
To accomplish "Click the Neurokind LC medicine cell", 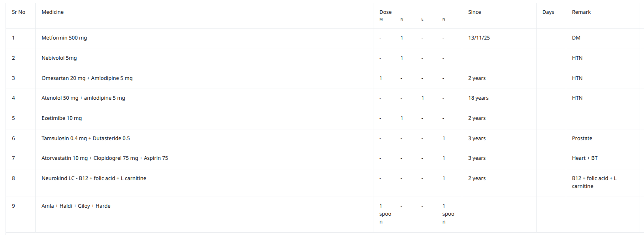I will [94, 178].
